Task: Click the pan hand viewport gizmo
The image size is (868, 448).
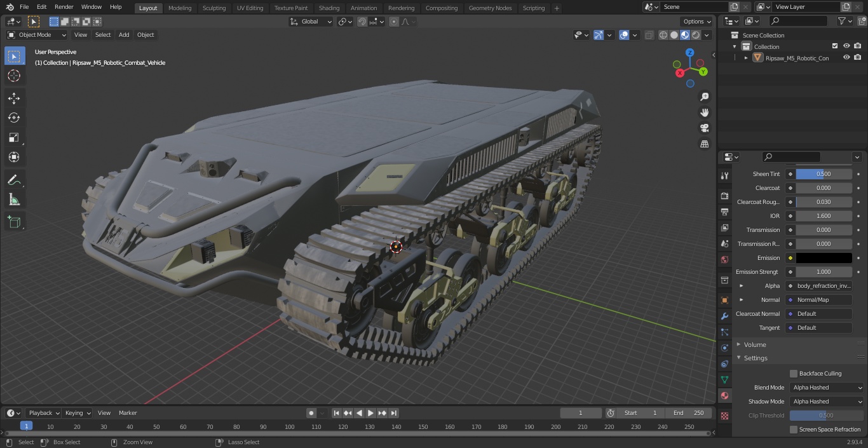Action: tap(705, 112)
